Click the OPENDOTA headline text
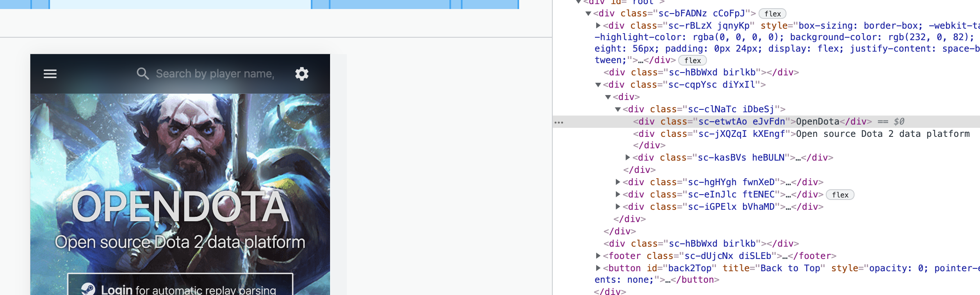Viewport: 980px width, 295px height. [x=180, y=207]
